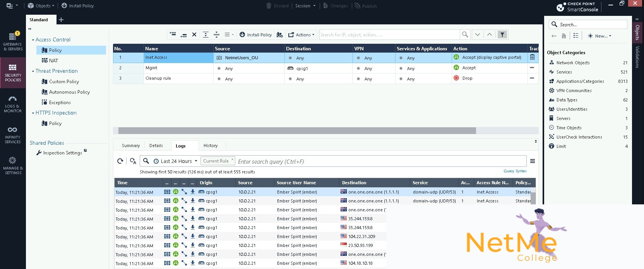The width and height of the screenshot is (644, 269).
Task: Click the rulebase horizontal scrollbar
Action: [x=297, y=131]
